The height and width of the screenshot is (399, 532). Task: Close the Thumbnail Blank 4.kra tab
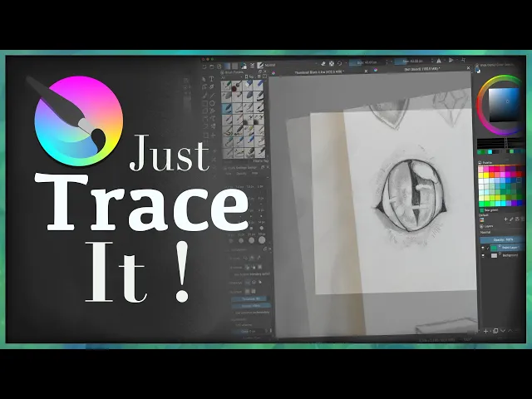[x=366, y=71]
